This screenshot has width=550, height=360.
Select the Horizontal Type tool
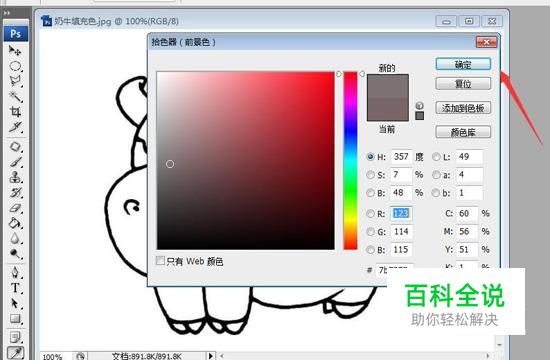15,288
